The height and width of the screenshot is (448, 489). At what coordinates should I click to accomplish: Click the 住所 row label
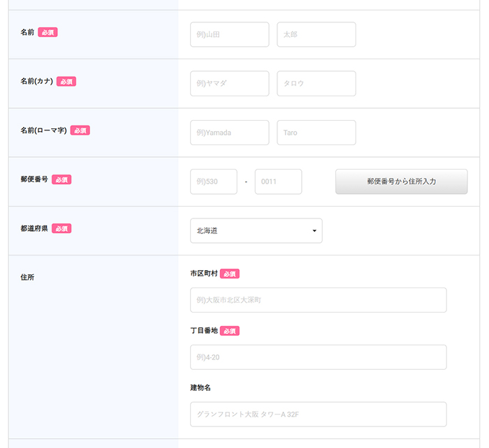tap(27, 277)
